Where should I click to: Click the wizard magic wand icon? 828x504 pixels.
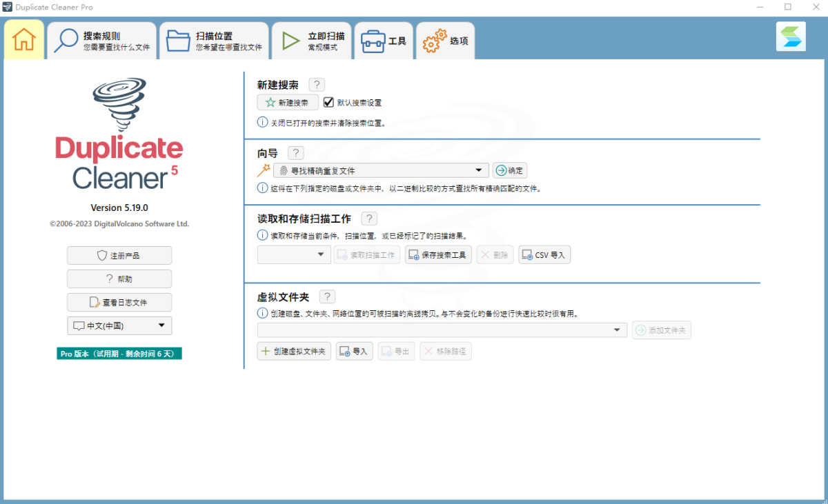(264, 170)
